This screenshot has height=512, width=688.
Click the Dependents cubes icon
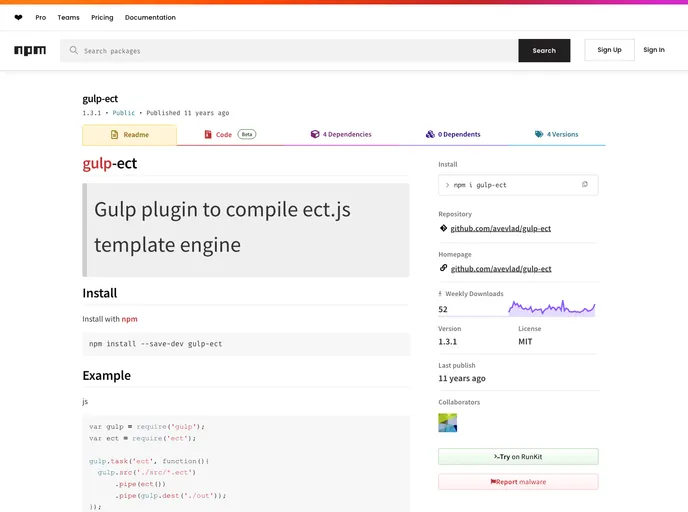point(430,134)
